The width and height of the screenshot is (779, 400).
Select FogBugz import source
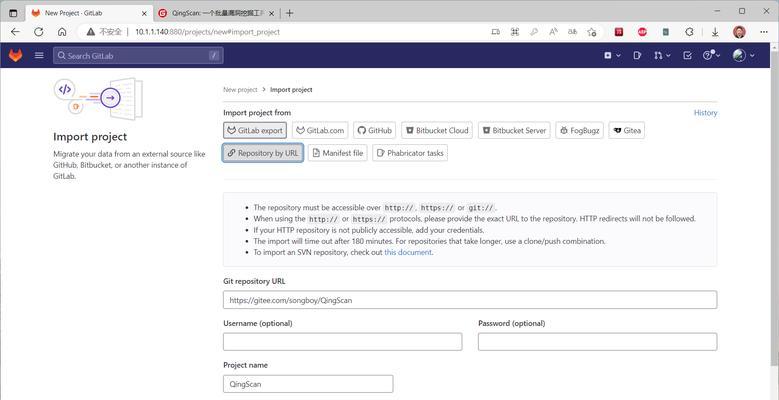coord(579,131)
